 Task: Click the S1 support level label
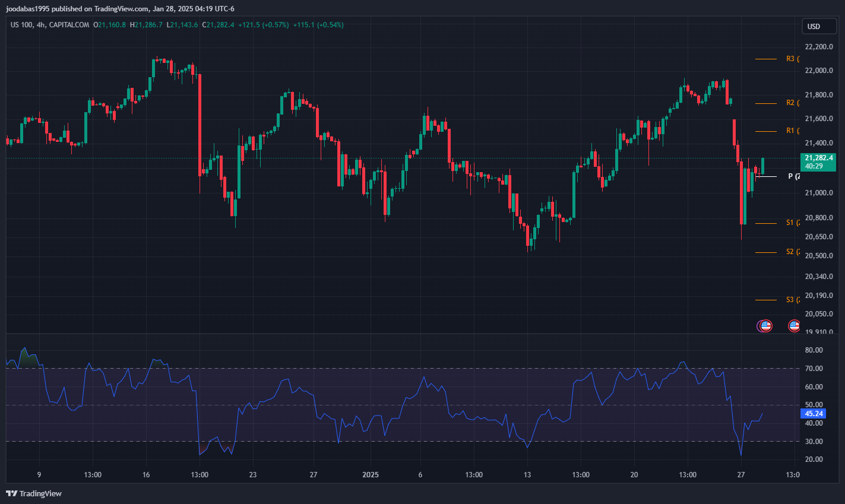click(x=790, y=223)
